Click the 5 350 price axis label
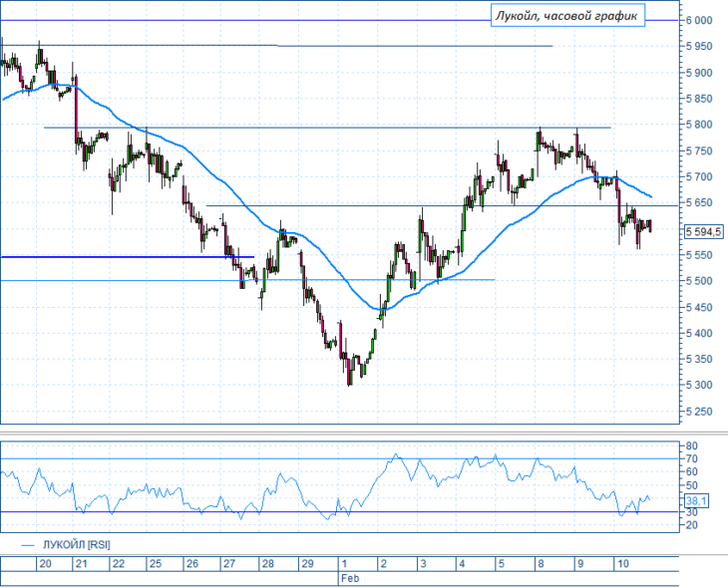The height and width of the screenshot is (588, 728). click(x=699, y=359)
